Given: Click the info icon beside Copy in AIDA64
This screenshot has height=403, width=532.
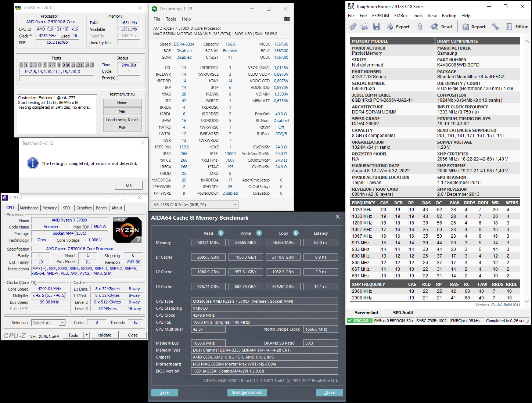Looking at the screenshot, I should [296, 233].
